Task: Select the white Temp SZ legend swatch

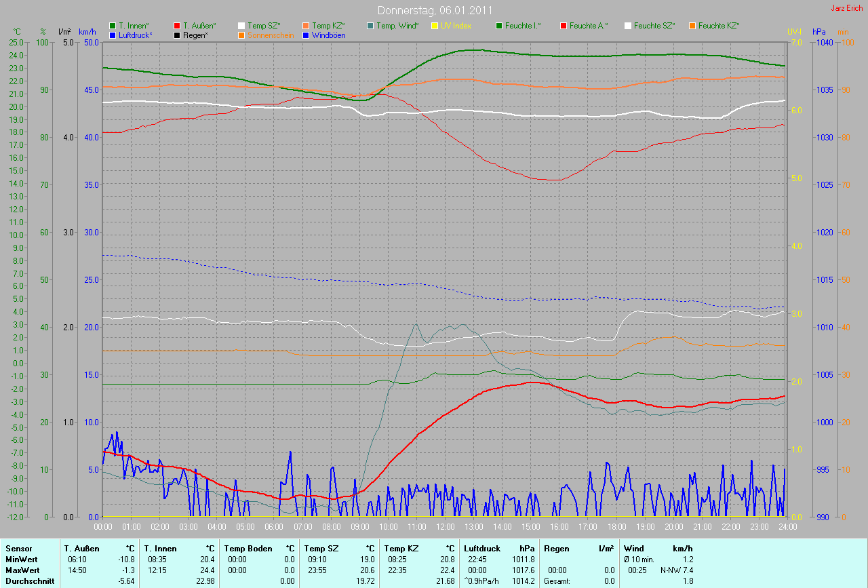Action: click(x=241, y=26)
